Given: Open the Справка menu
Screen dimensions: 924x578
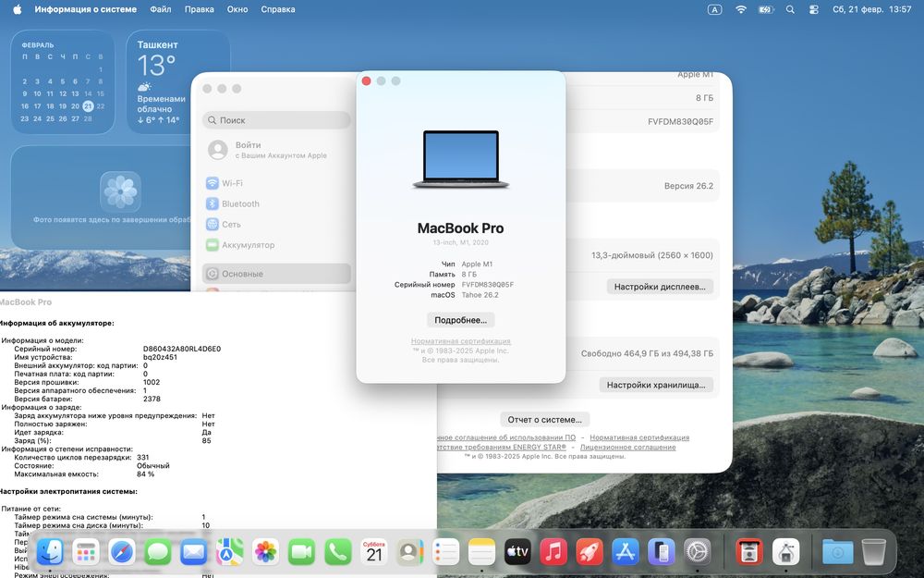Looking at the screenshot, I should (x=278, y=9).
